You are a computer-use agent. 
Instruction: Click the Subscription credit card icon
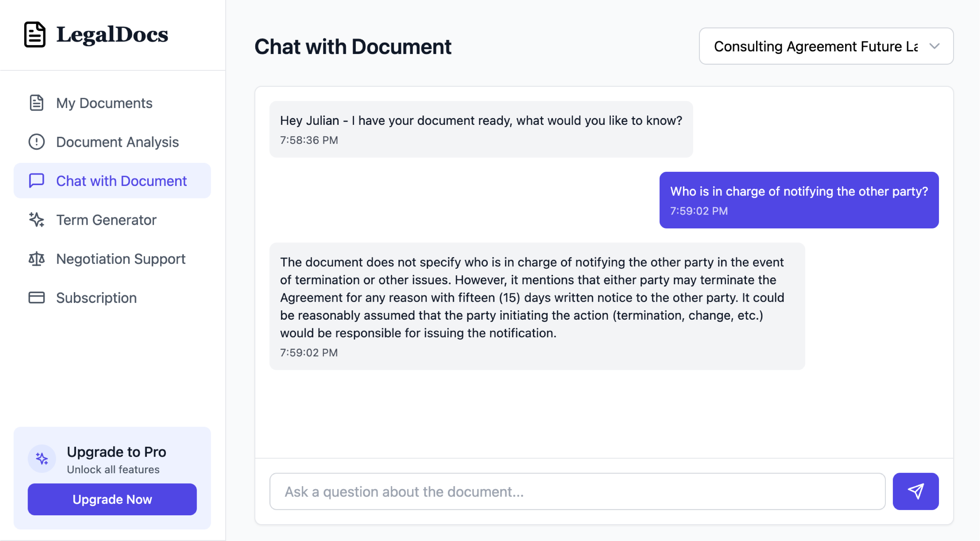coord(37,297)
